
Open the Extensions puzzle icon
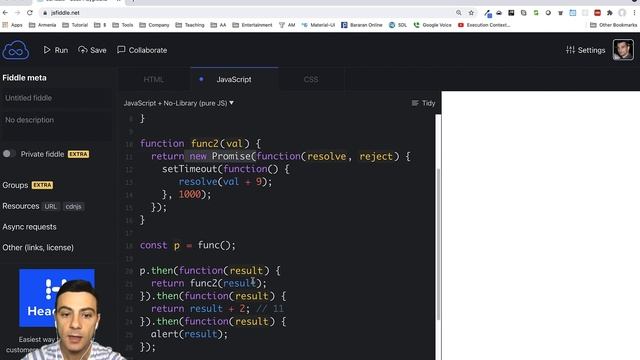[610, 13]
